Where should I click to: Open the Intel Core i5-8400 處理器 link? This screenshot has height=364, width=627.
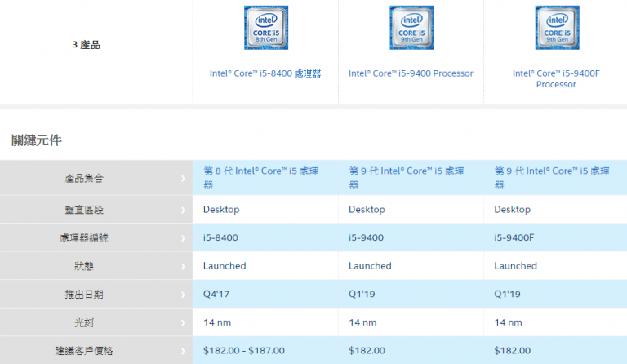point(265,73)
